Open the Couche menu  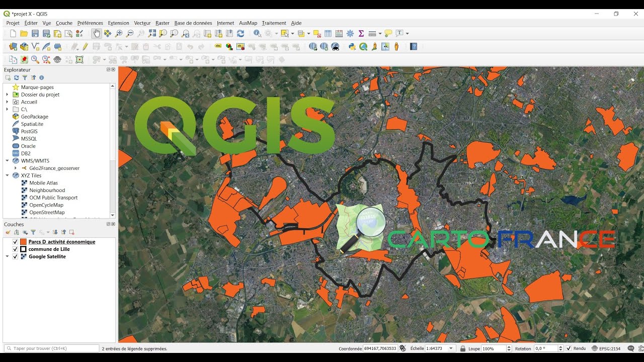pos(64,23)
